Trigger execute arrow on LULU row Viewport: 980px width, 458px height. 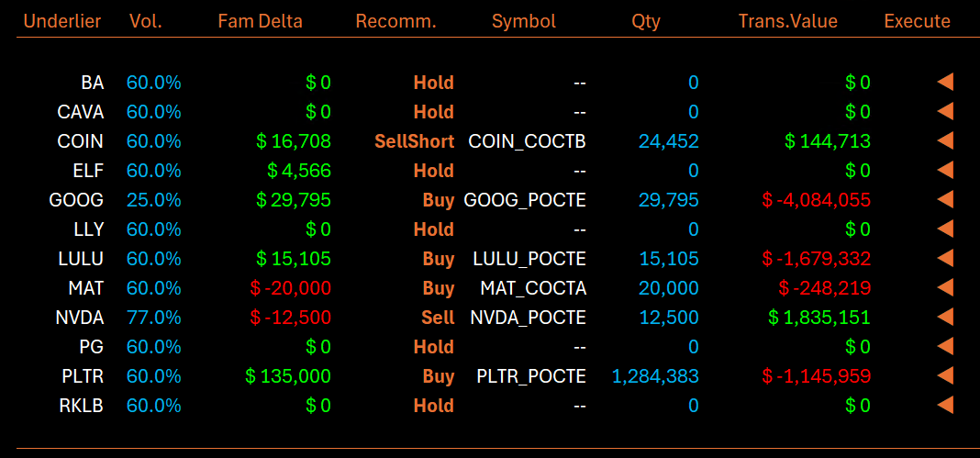coord(945,259)
